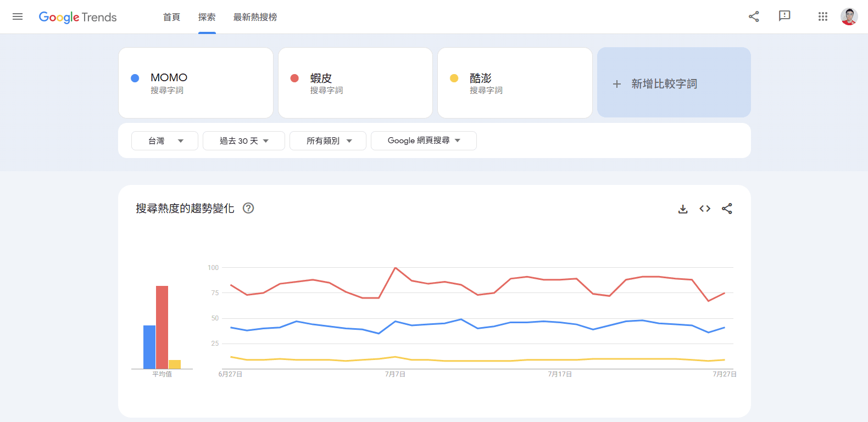The height and width of the screenshot is (422, 868).
Task: Open the hamburger main menu
Action: 18,16
